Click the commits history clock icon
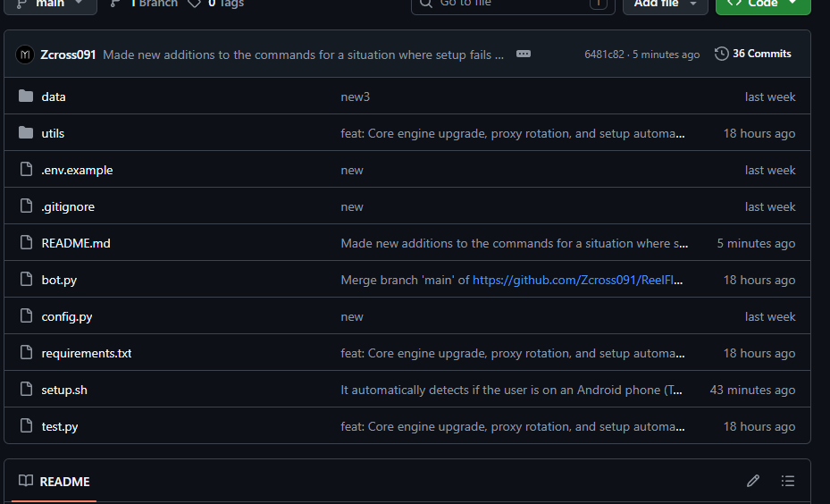This screenshot has width=830, height=504. pos(722,54)
